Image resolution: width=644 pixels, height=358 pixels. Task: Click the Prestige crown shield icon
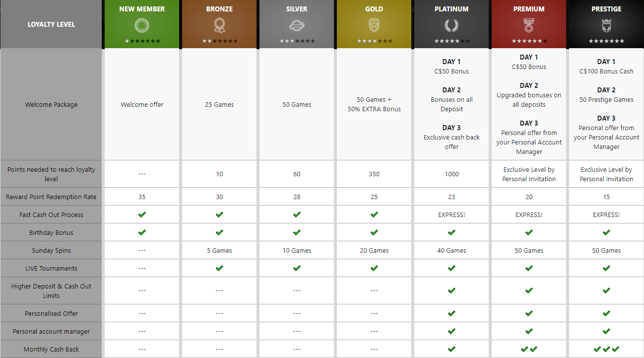[606, 25]
